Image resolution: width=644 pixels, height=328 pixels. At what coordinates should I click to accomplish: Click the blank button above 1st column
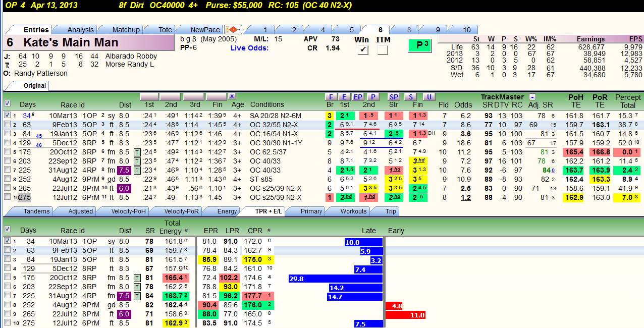click(149, 96)
